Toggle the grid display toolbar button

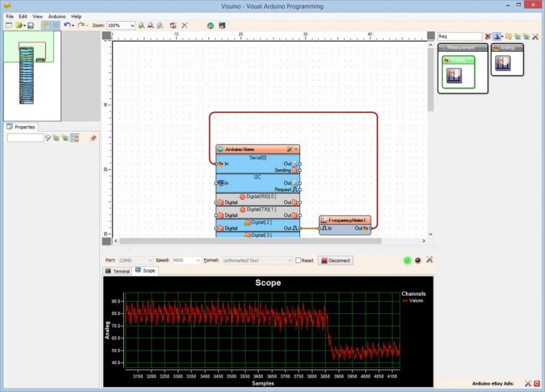(x=55, y=26)
